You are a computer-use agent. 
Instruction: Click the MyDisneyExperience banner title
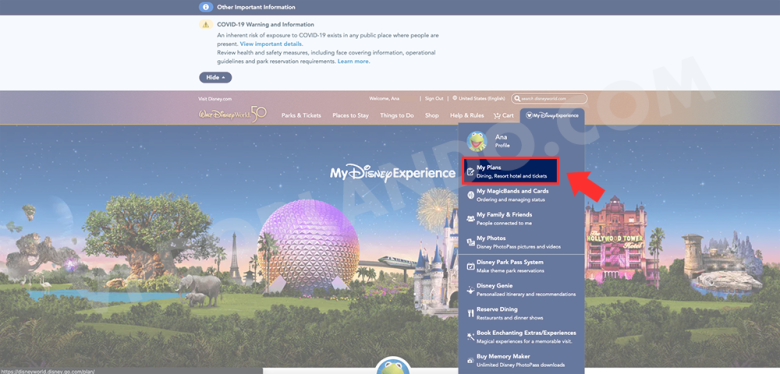(392, 173)
